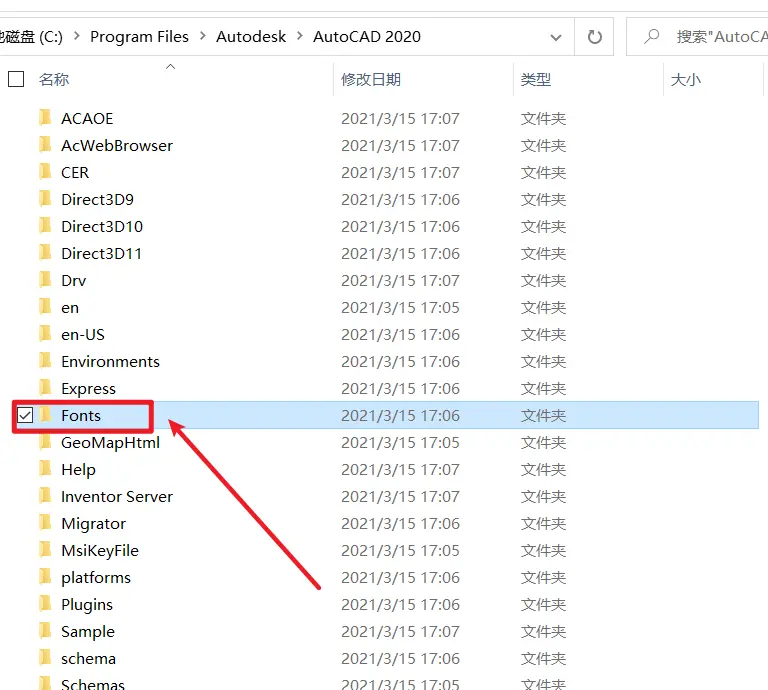Select the Drv folder name
Screen dimensions: 768x690
coord(73,281)
